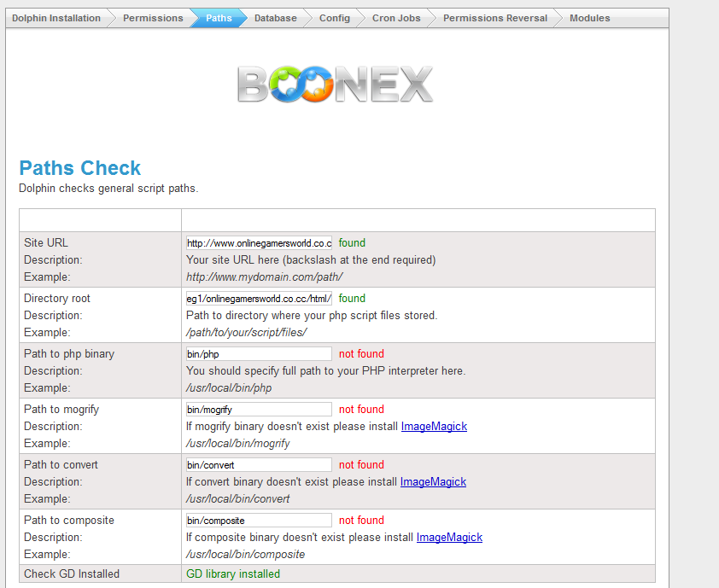Screen dimensions: 719x588
Task: Click into the Site URL field
Action: pos(259,243)
